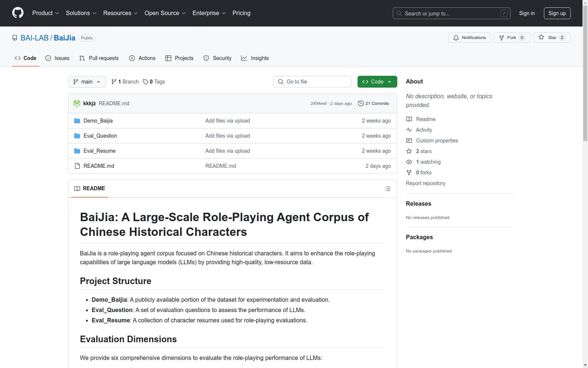Go to the Pricing page
The height and width of the screenshot is (368, 588).
coord(241,13)
